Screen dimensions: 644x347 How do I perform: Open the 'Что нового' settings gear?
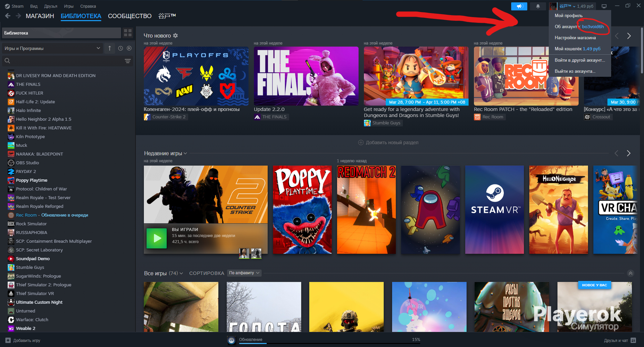tap(175, 35)
